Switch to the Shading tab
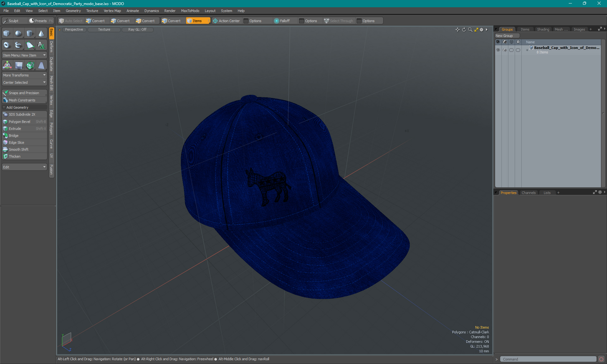 click(x=543, y=29)
